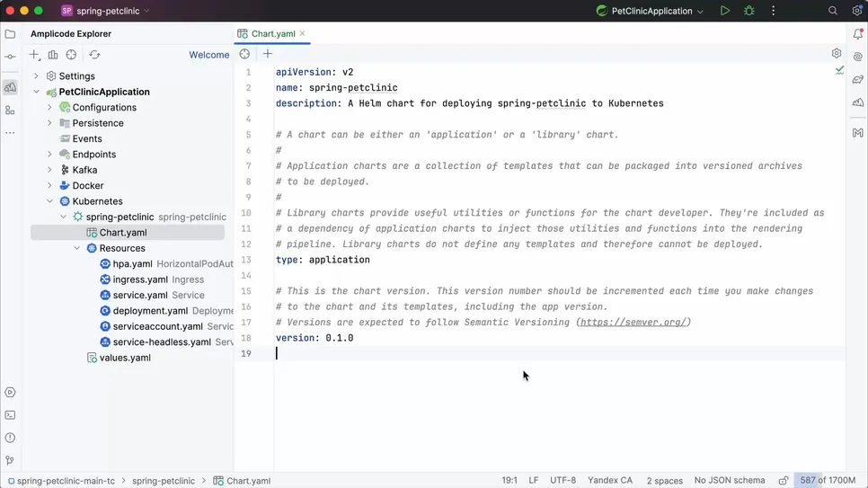
Task: Click the editor toolbar target icon
Action: [244, 54]
